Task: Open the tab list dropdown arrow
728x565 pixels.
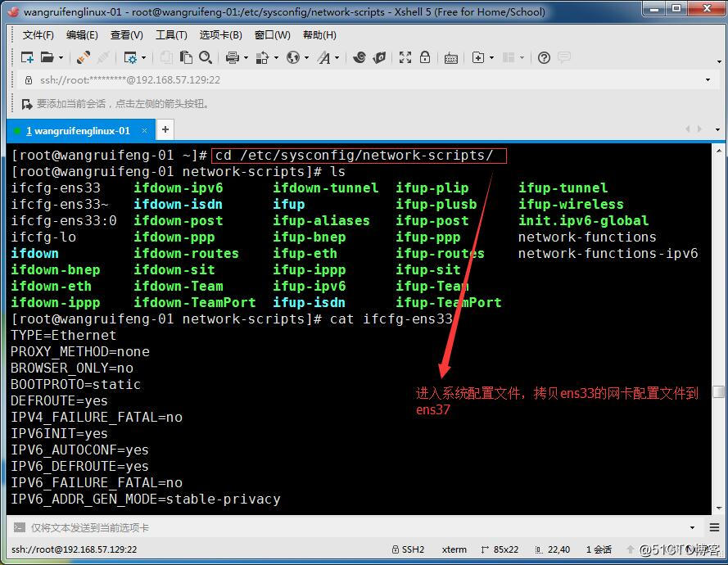Action: click(x=717, y=129)
